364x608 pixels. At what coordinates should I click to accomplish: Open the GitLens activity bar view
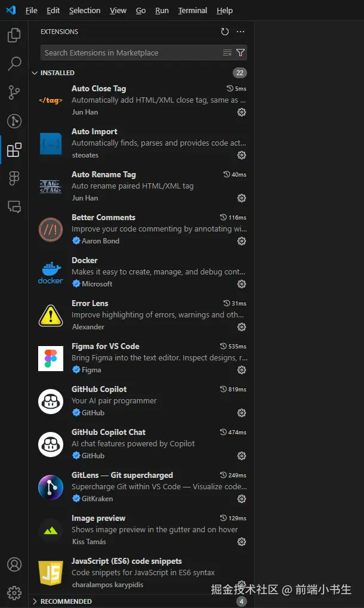pos(14,121)
